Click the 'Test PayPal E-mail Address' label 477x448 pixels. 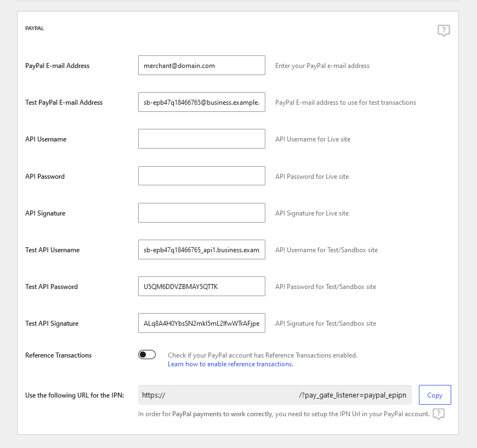64,103
